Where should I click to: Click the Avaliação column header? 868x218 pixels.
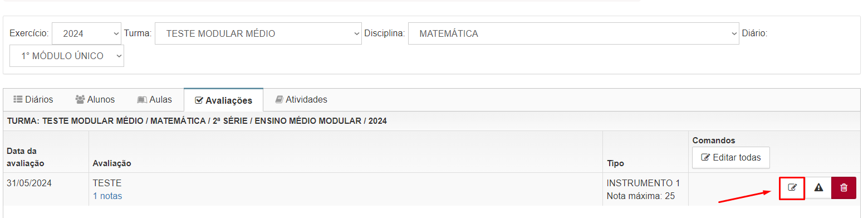tap(112, 163)
